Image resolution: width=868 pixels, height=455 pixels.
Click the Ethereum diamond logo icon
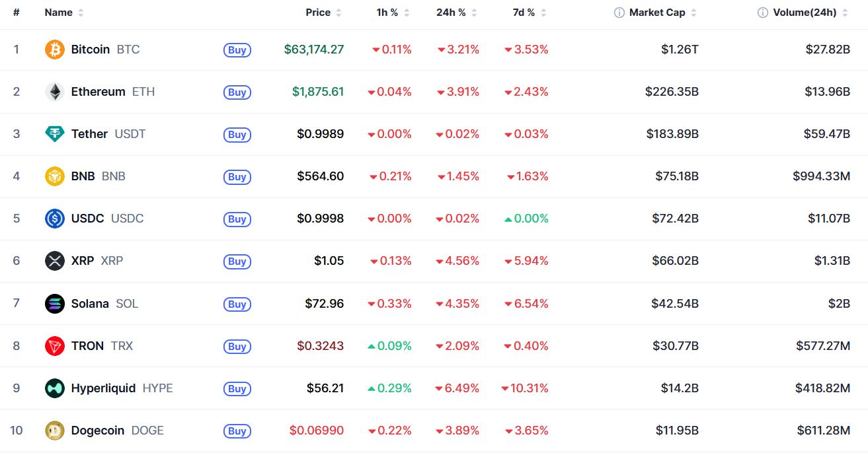[x=55, y=92]
